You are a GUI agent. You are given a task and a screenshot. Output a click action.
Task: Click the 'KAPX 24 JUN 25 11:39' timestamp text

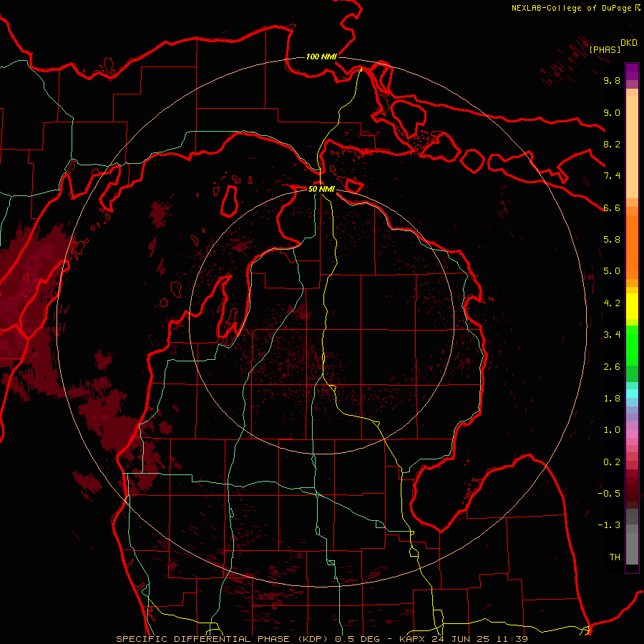point(463,639)
